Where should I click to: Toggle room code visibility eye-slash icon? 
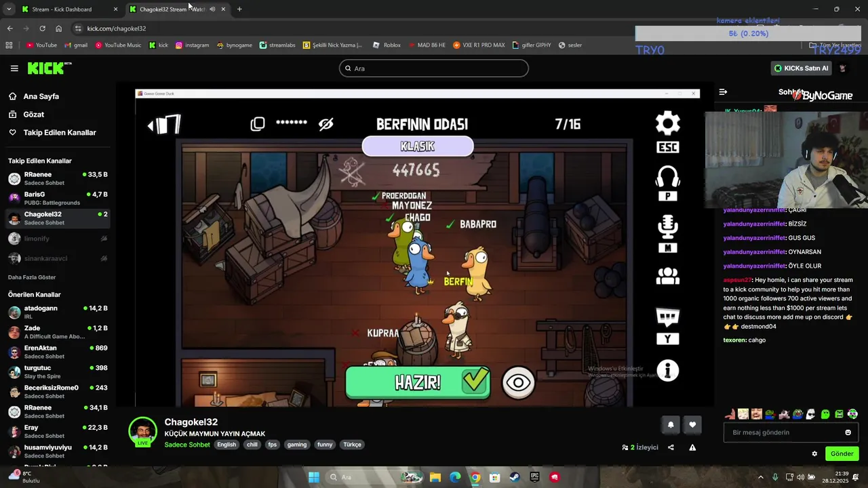(x=326, y=124)
